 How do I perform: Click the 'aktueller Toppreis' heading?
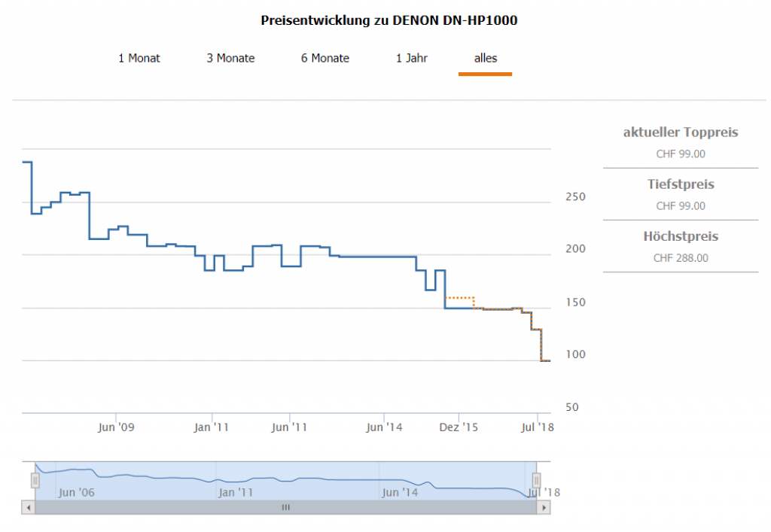click(x=681, y=132)
